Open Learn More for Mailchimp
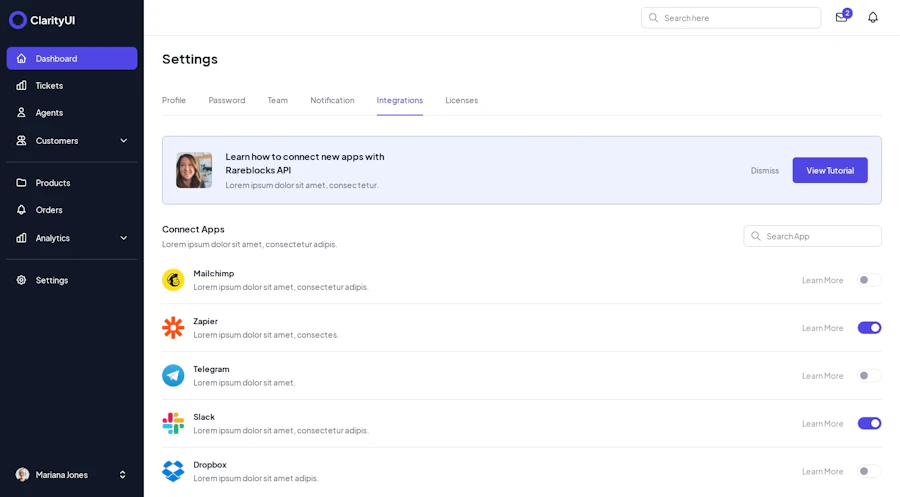This screenshot has width=900, height=497. (x=823, y=280)
